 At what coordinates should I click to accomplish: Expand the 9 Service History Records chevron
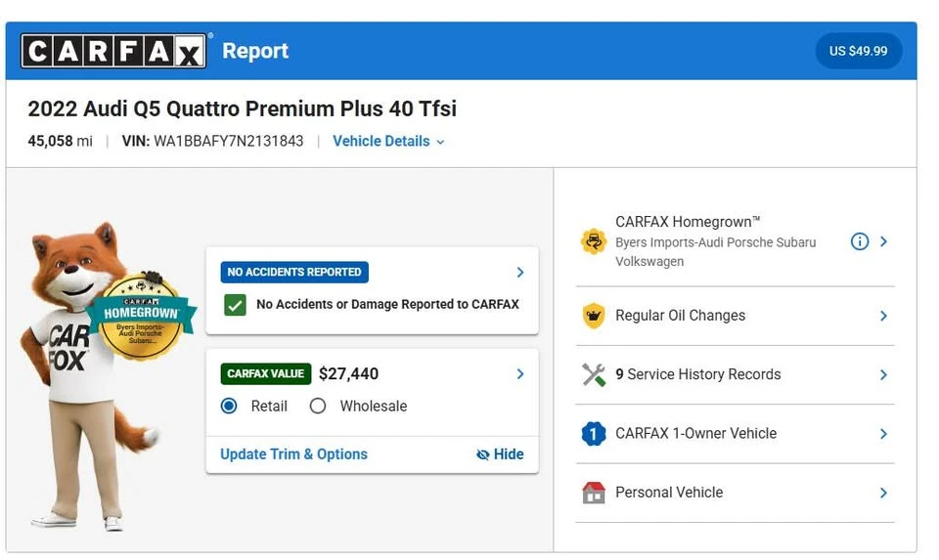pyautogui.click(x=883, y=375)
